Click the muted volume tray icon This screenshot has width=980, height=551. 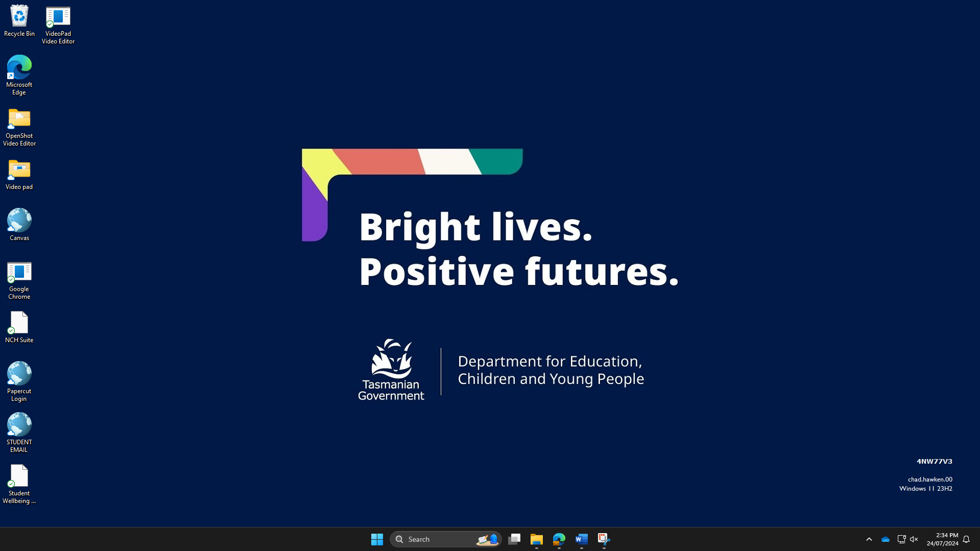pos(914,539)
